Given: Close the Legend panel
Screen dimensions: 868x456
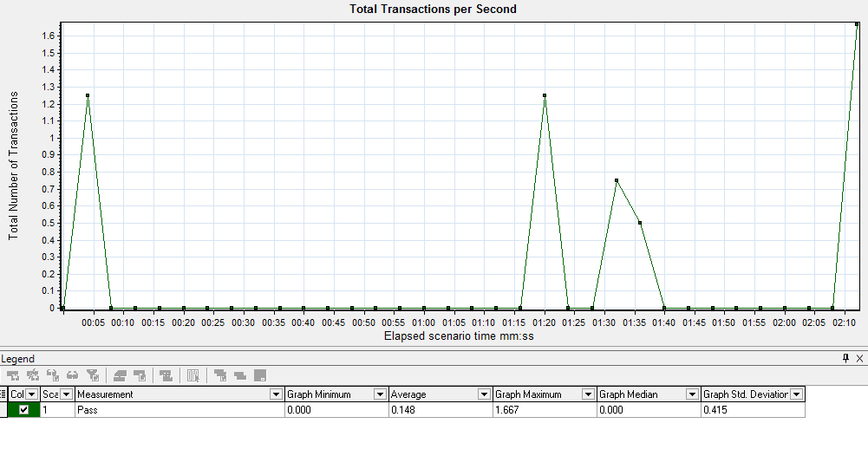Looking at the screenshot, I should click(859, 358).
